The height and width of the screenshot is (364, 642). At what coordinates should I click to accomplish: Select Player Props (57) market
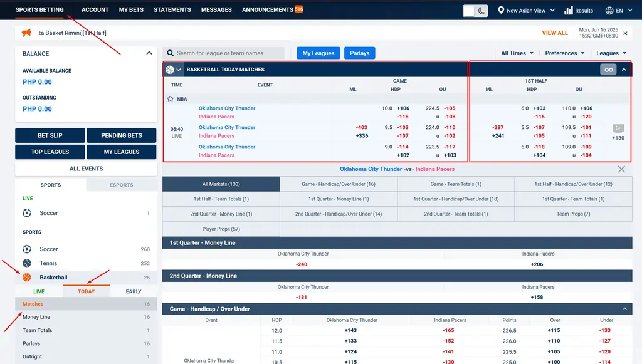[x=221, y=229]
